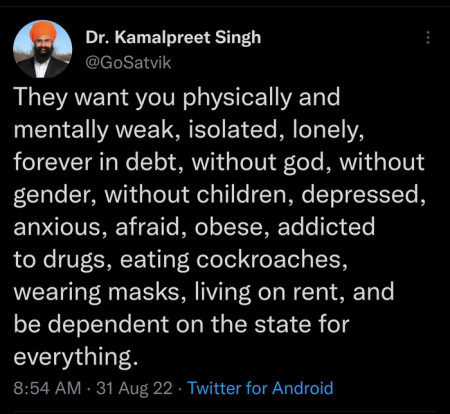Open the Dr. Kamalpreet Singh display name
This screenshot has width=450, height=414.
[173, 37]
